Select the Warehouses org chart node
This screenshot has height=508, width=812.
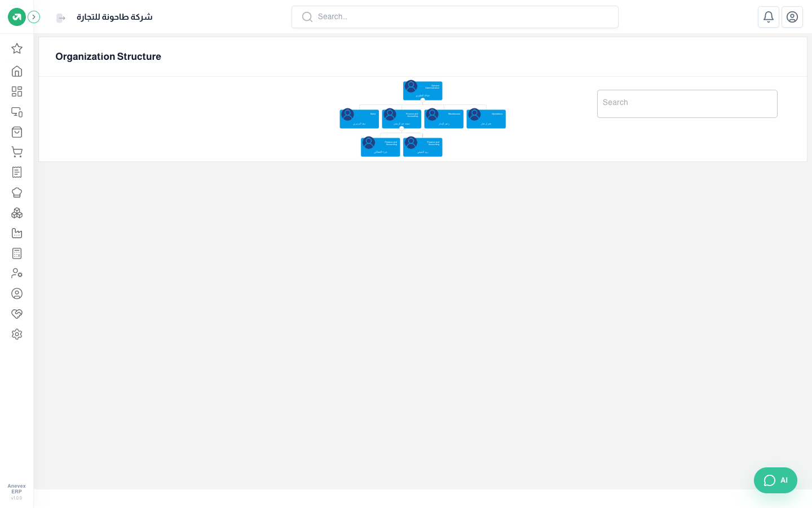[444, 119]
